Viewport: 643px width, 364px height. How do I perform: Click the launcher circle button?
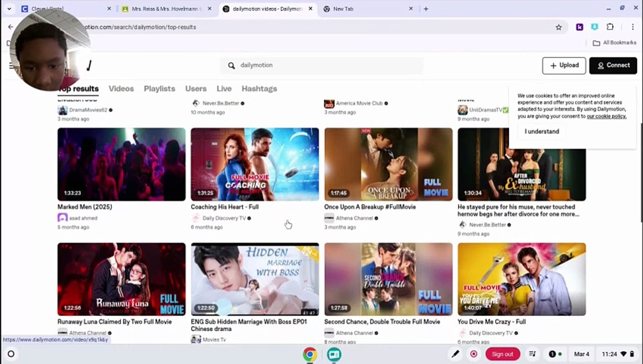pos(11,354)
